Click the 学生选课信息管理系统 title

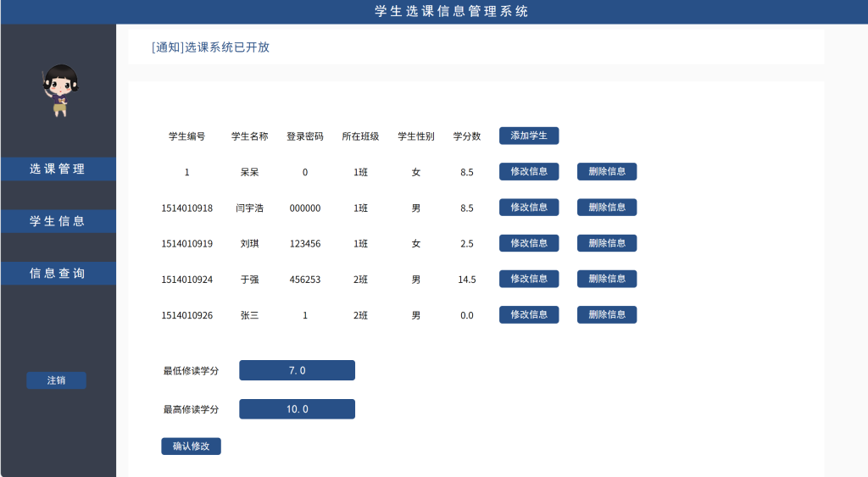coord(451,11)
